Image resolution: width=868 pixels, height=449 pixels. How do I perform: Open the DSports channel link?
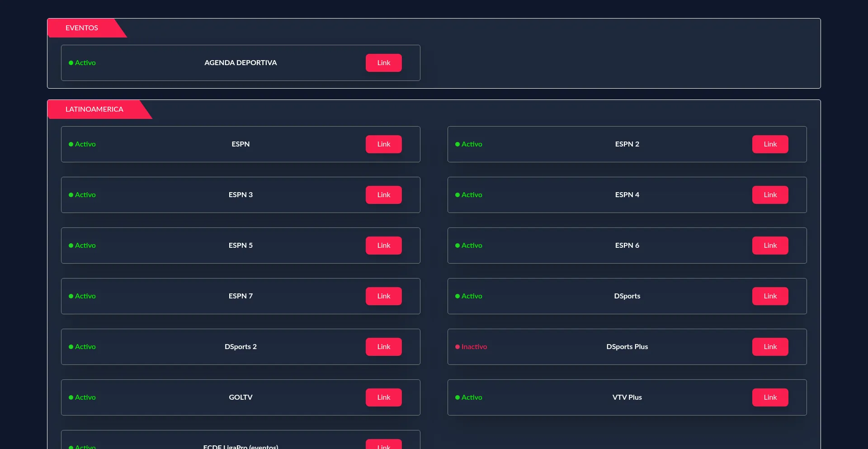(770, 296)
